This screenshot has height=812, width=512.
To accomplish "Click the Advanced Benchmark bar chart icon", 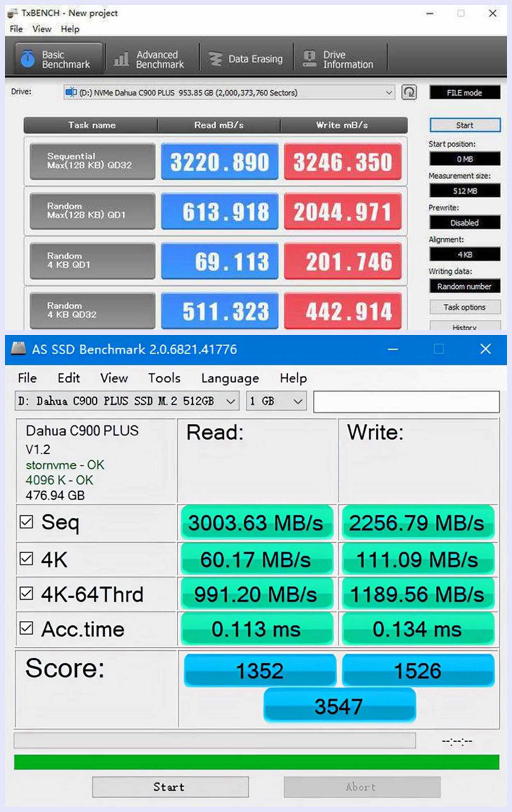I will [x=121, y=60].
